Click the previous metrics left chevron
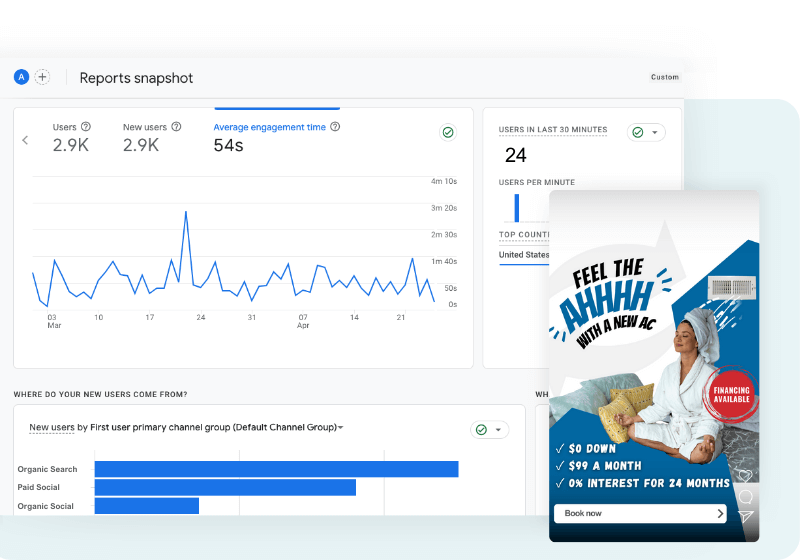800x560 pixels. 25,140
